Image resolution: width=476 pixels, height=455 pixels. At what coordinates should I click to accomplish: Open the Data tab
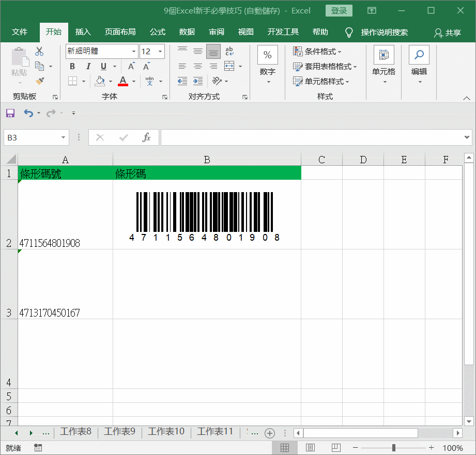pyautogui.click(x=187, y=32)
